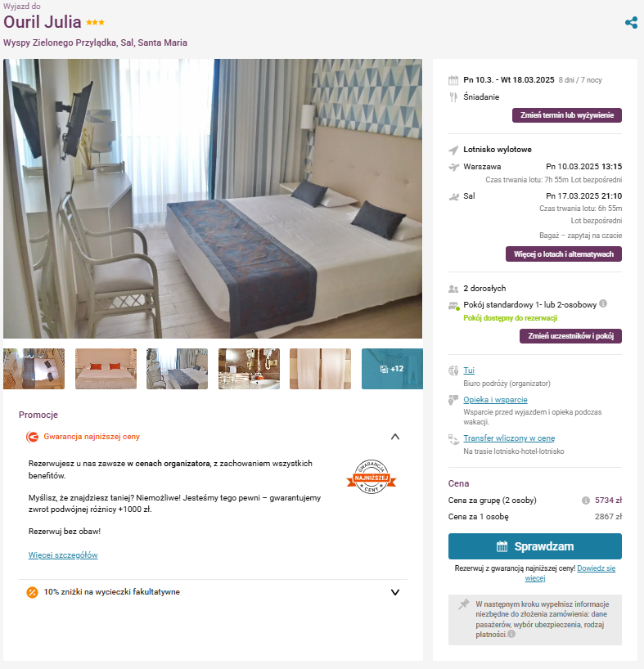Open Transfer wliczony w cenę link
644x669 pixels.
point(509,438)
